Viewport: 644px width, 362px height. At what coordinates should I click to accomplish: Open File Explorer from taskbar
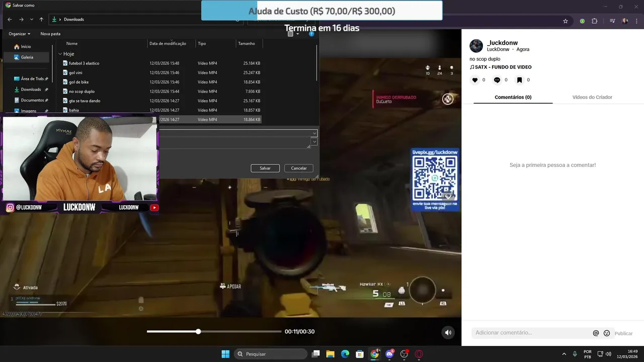(330, 354)
